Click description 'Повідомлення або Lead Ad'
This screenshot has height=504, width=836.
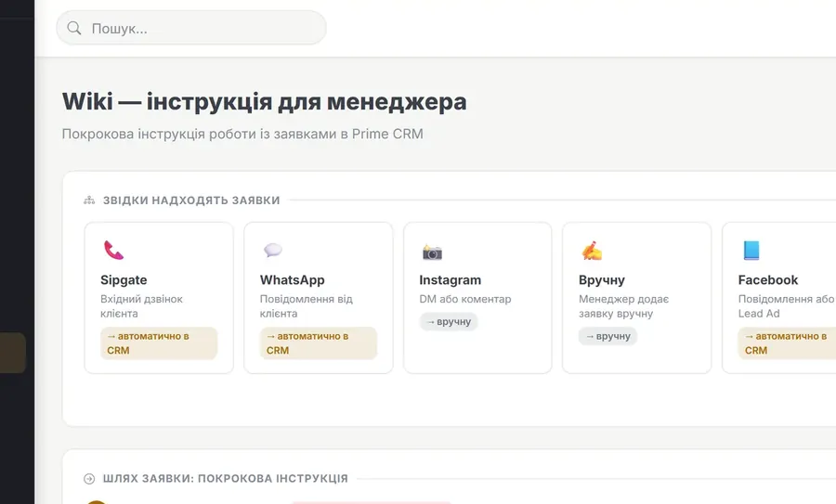click(x=787, y=306)
